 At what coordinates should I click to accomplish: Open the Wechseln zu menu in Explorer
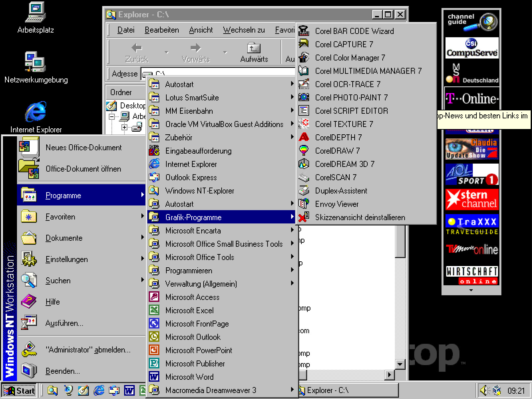pyautogui.click(x=244, y=30)
